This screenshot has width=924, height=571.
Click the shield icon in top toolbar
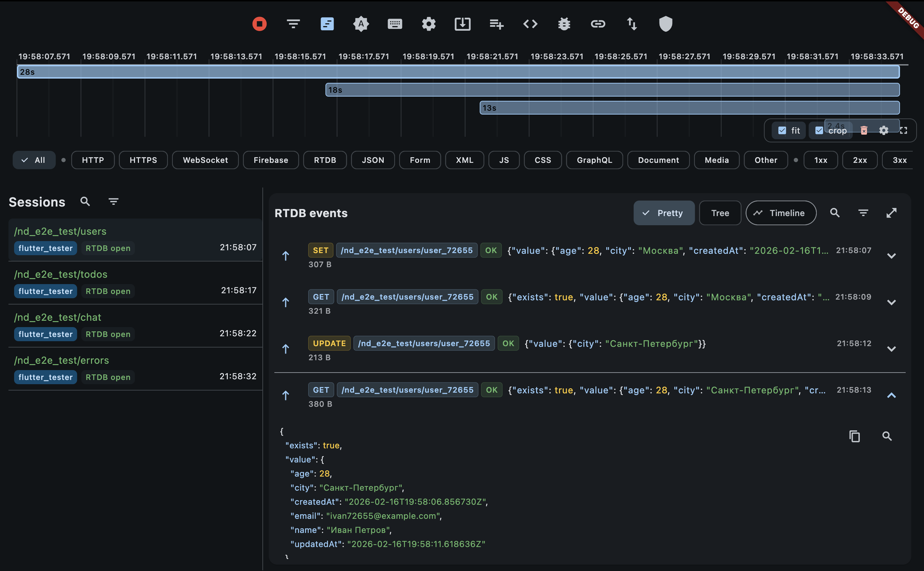665,24
